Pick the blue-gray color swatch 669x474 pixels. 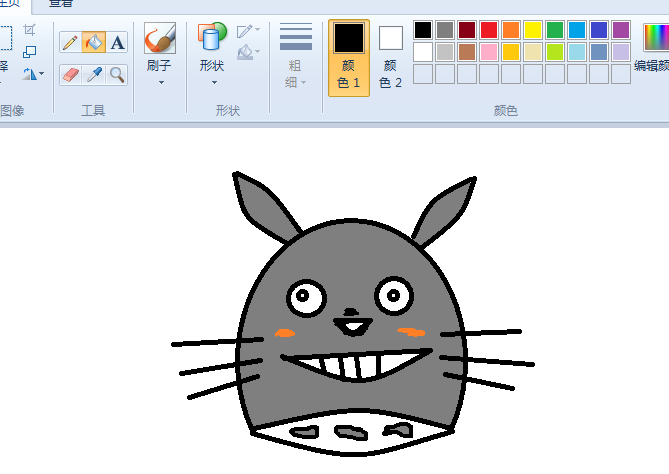click(599, 52)
